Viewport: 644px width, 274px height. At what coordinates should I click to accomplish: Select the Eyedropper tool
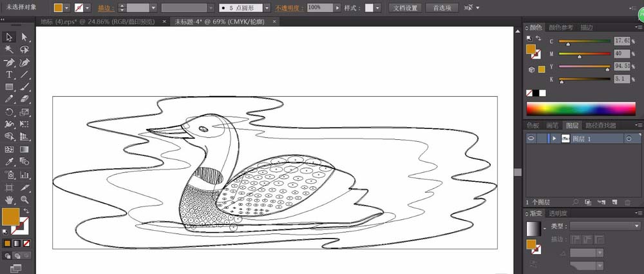[9, 162]
